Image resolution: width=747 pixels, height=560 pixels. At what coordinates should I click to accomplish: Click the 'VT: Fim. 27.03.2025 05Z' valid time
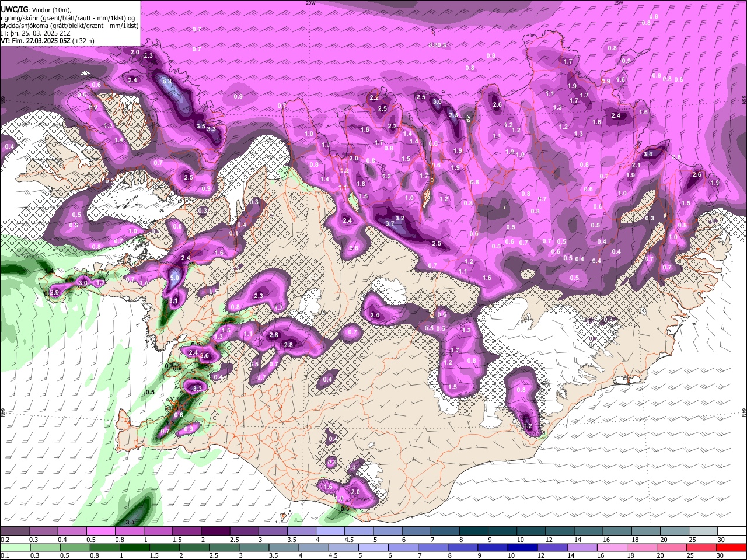coord(36,41)
